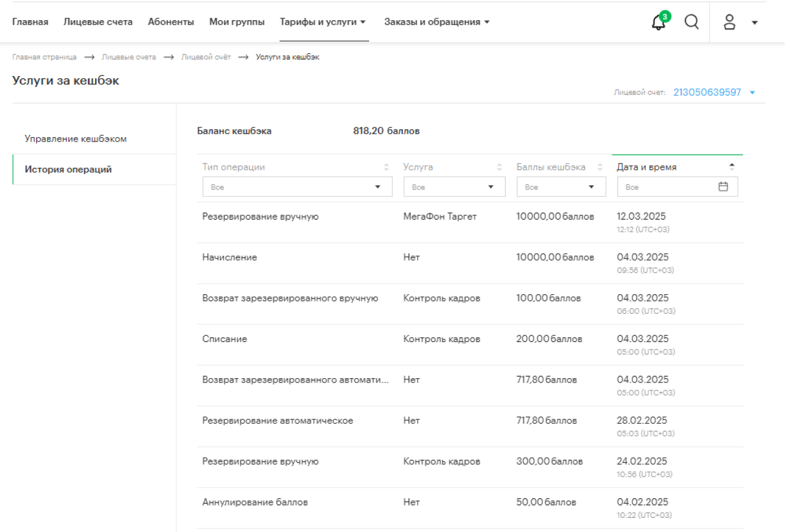Image resolution: width=785 pixels, height=532 pixels.
Task: Click the Начисление operation row
Action: click(x=470, y=264)
